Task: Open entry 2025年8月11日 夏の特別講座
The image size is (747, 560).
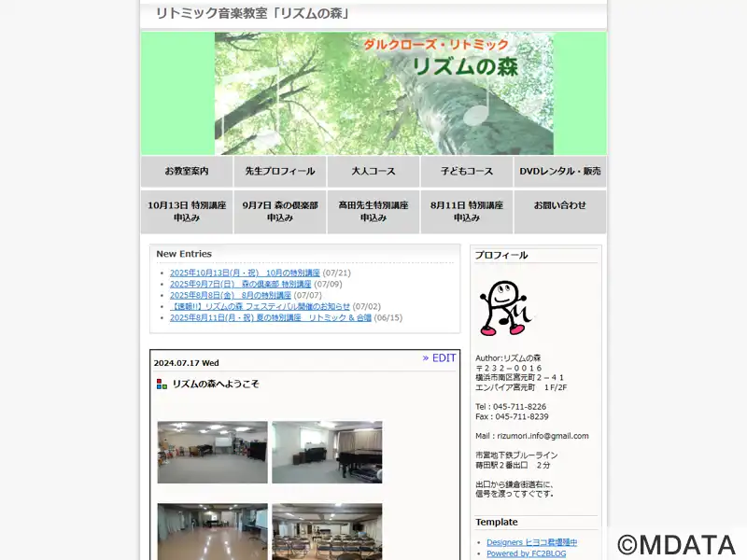Action: point(271,317)
